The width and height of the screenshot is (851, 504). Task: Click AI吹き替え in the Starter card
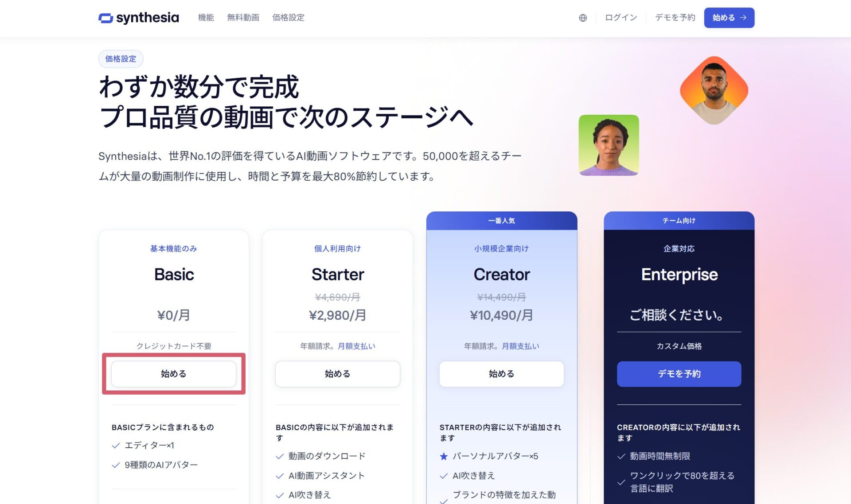(310, 495)
